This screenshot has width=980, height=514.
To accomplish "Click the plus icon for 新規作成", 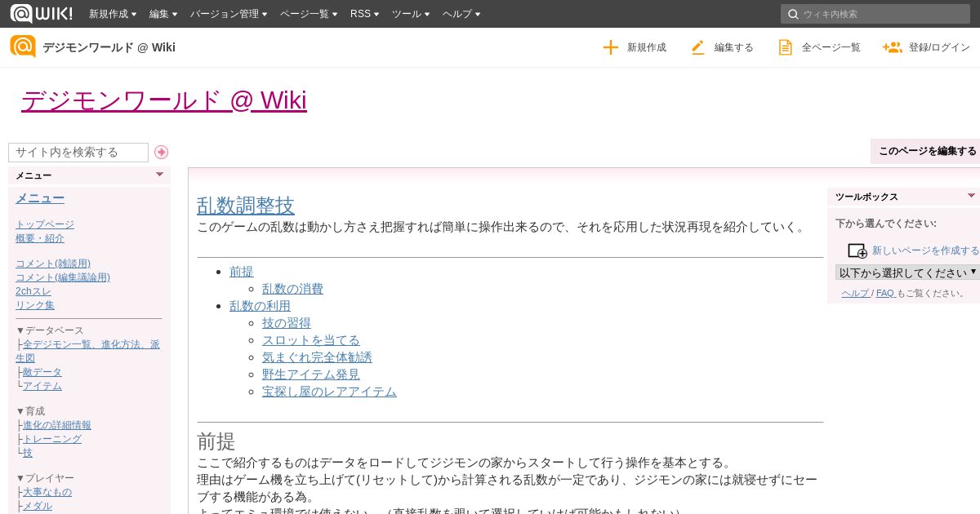I will 611,47.
